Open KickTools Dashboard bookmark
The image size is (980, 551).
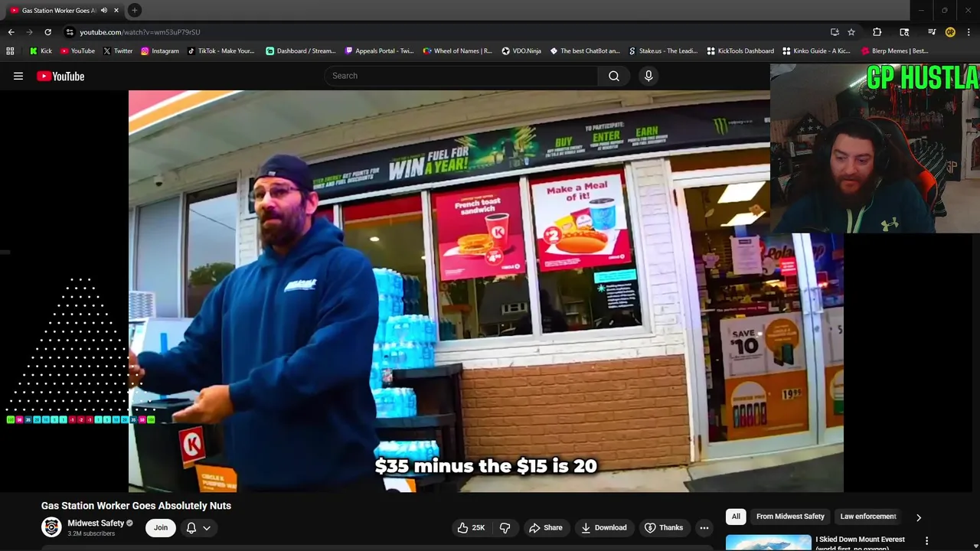[740, 51]
